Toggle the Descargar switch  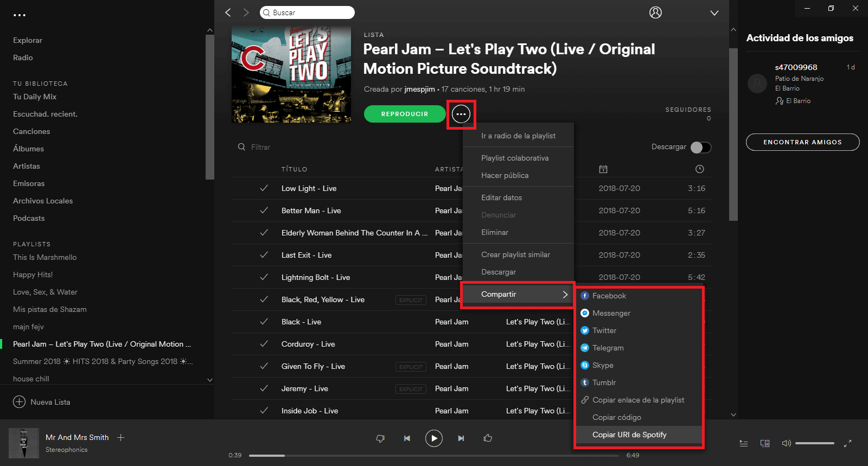coord(701,148)
